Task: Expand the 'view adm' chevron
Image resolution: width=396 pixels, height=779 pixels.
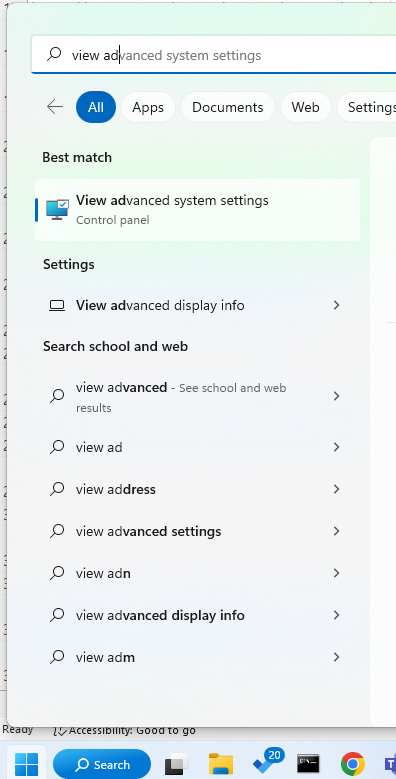Action: (x=336, y=657)
